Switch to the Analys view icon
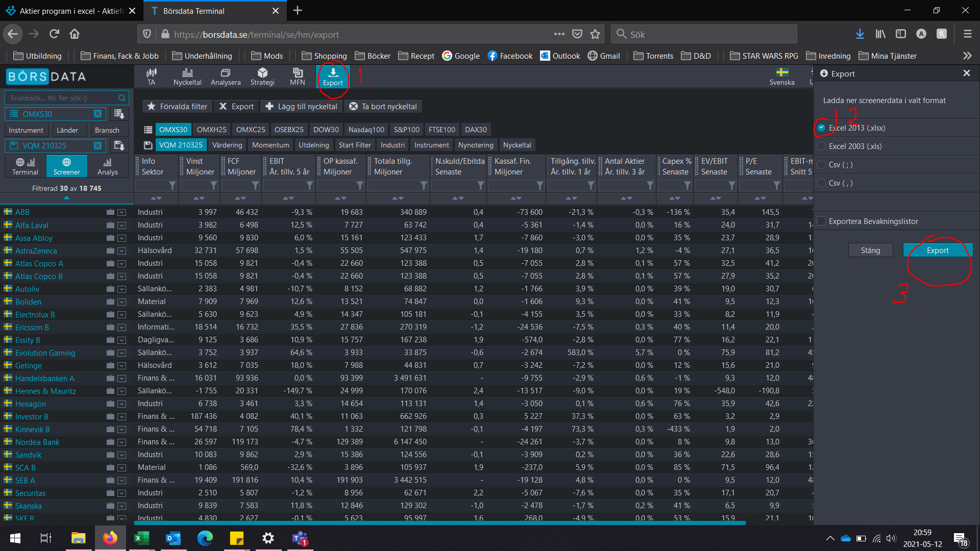 pyautogui.click(x=107, y=166)
